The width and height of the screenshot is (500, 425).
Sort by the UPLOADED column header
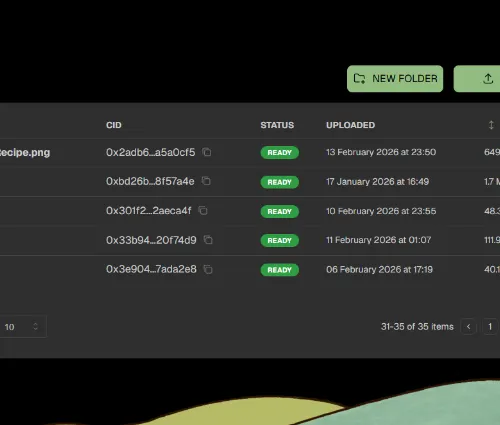(x=350, y=125)
